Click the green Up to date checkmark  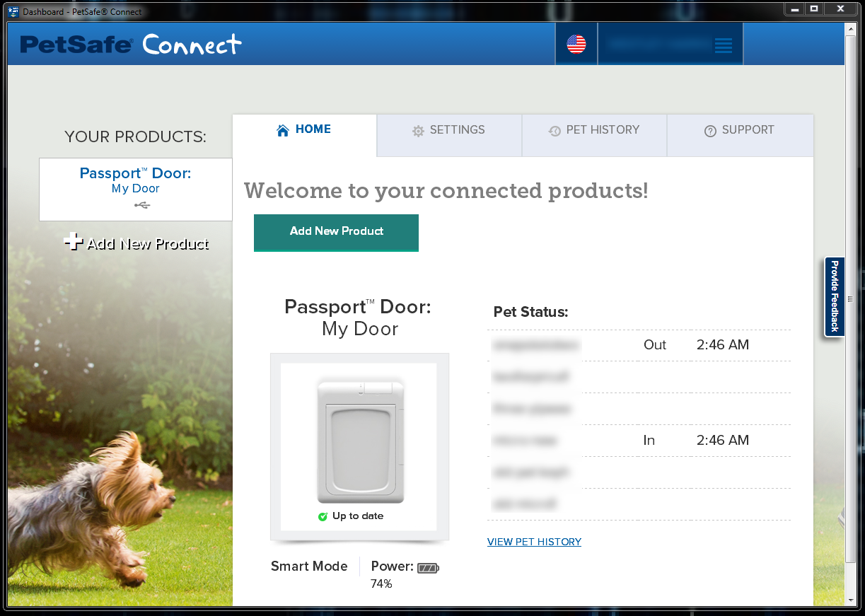323,516
